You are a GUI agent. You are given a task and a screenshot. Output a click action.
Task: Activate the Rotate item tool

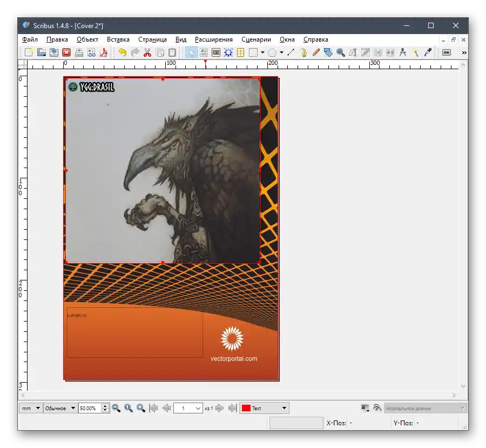pos(328,52)
